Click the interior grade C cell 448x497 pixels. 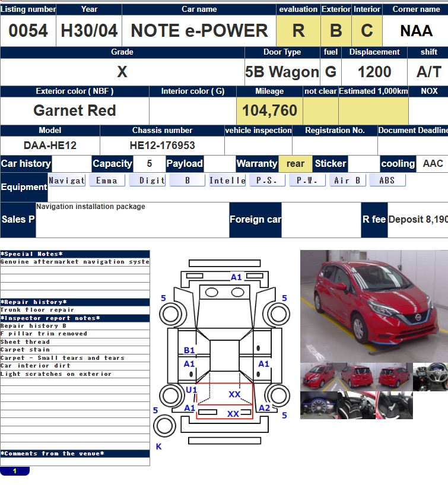(x=367, y=31)
